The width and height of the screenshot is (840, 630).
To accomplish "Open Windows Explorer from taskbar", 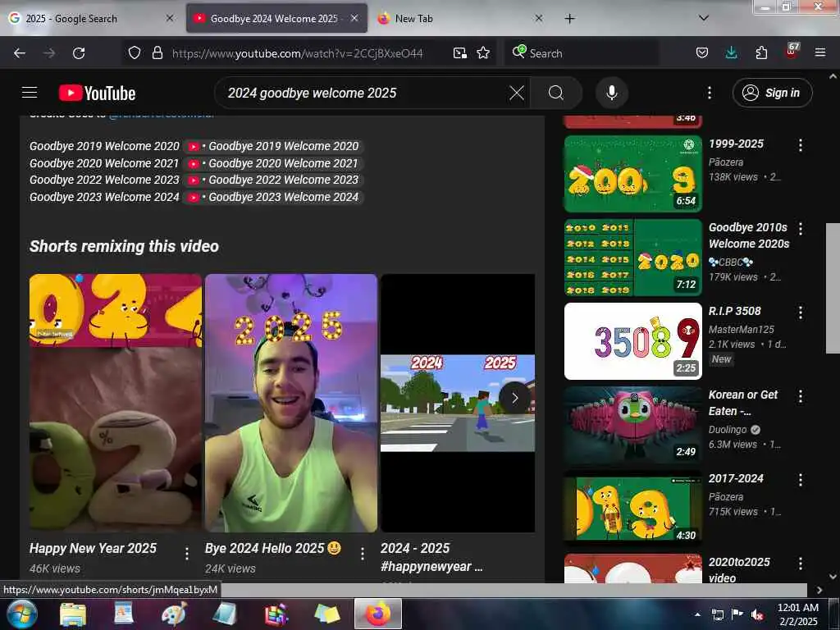I will coord(73,614).
